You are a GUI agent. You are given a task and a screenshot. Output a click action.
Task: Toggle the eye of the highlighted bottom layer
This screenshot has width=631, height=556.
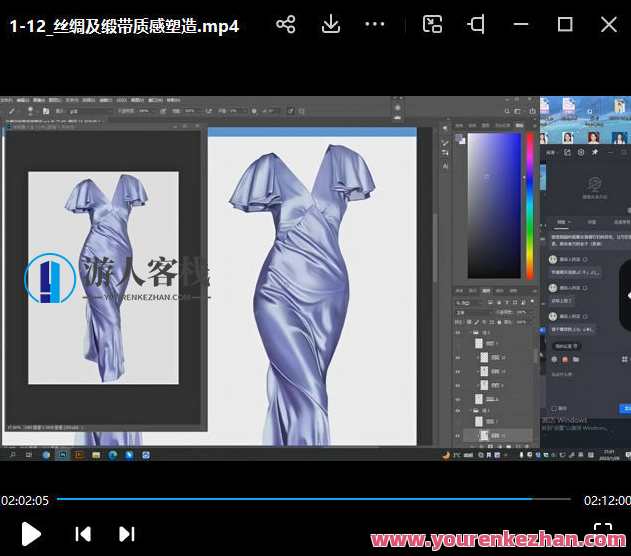coord(458,436)
